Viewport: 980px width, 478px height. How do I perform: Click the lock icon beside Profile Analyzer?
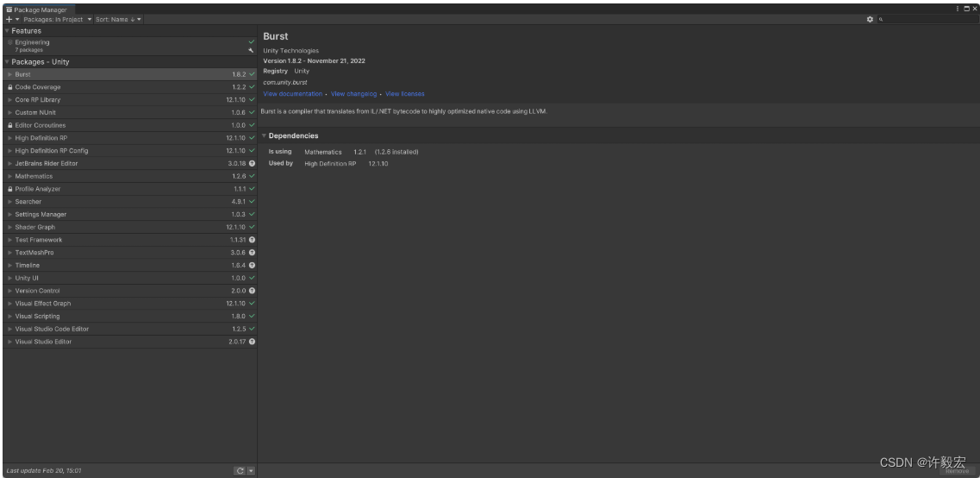click(10, 189)
